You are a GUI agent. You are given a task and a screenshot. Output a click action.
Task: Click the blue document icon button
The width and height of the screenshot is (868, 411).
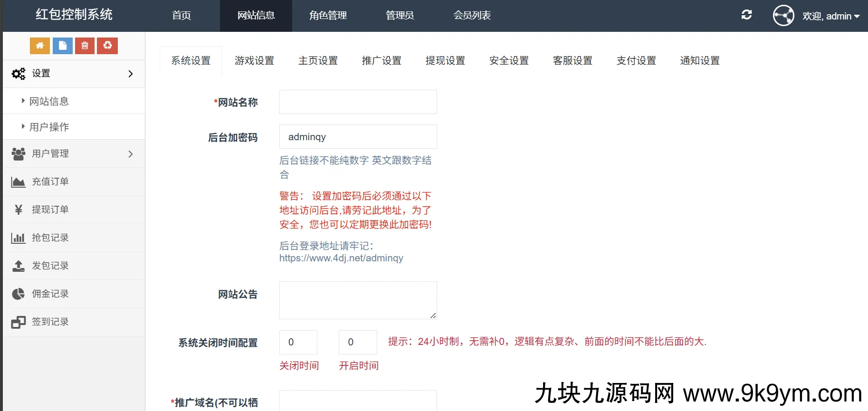[x=62, y=46]
